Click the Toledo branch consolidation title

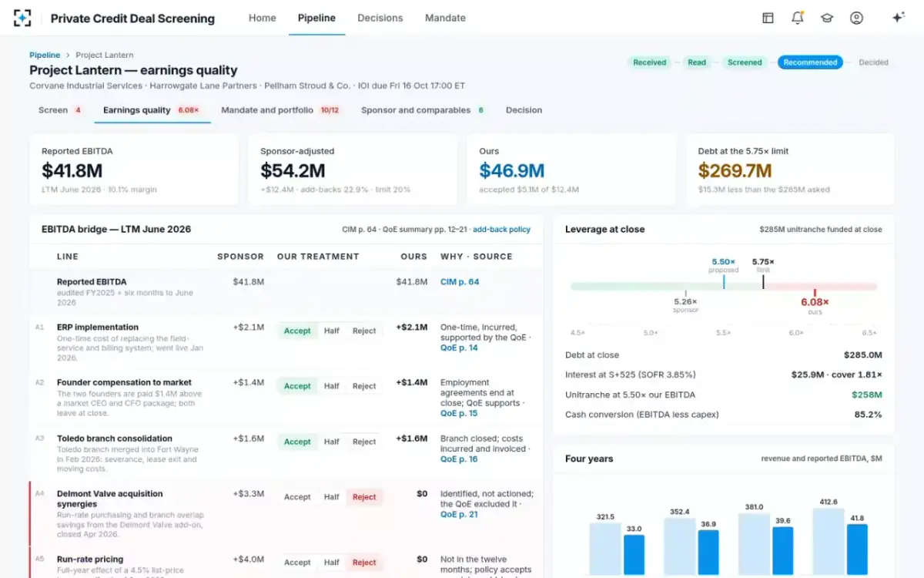[115, 438]
